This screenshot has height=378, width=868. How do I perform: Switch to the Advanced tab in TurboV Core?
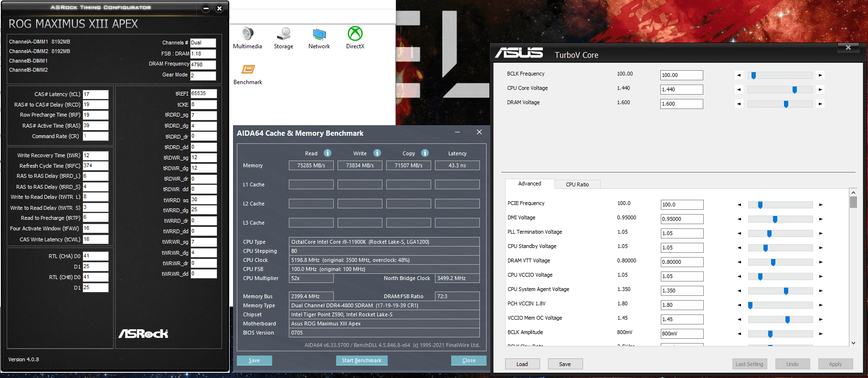pyautogui.click(x=529, y=184)
